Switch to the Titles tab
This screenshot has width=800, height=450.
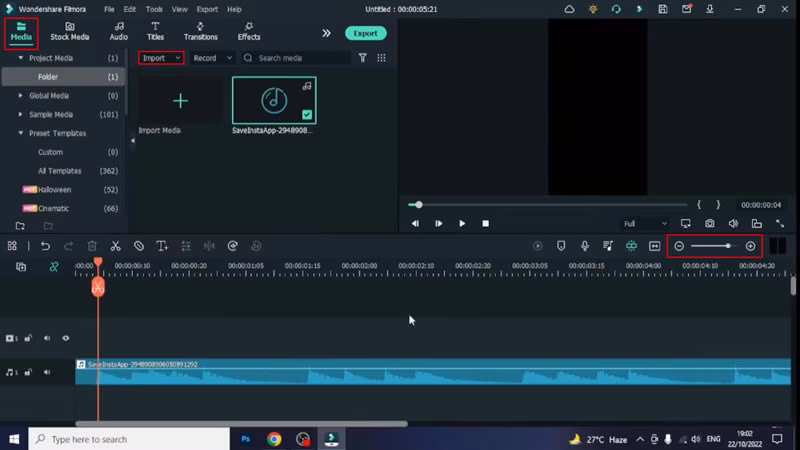click(x=155, y=32)
